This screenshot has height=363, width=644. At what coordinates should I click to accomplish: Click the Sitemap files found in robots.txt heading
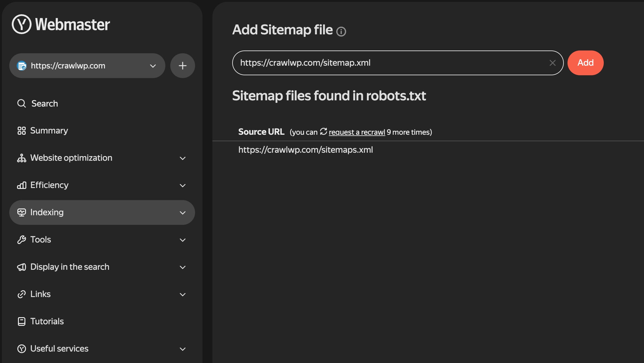[x=329, y=96]
